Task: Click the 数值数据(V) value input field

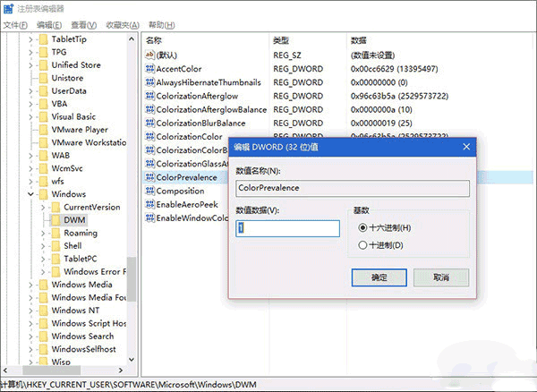Action: click(x=287, y=228)
